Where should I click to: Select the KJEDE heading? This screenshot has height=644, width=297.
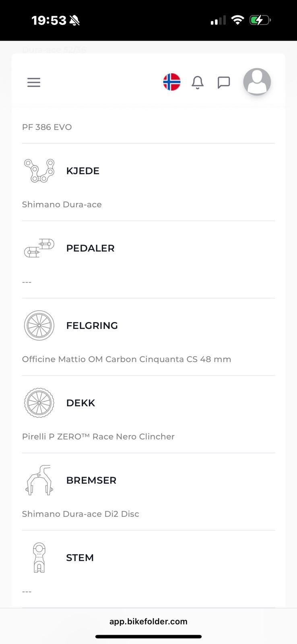point(82,171)
